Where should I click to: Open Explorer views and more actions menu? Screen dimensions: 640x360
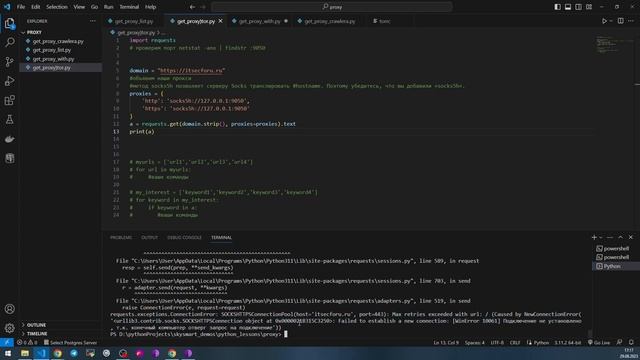click(93, 21)
